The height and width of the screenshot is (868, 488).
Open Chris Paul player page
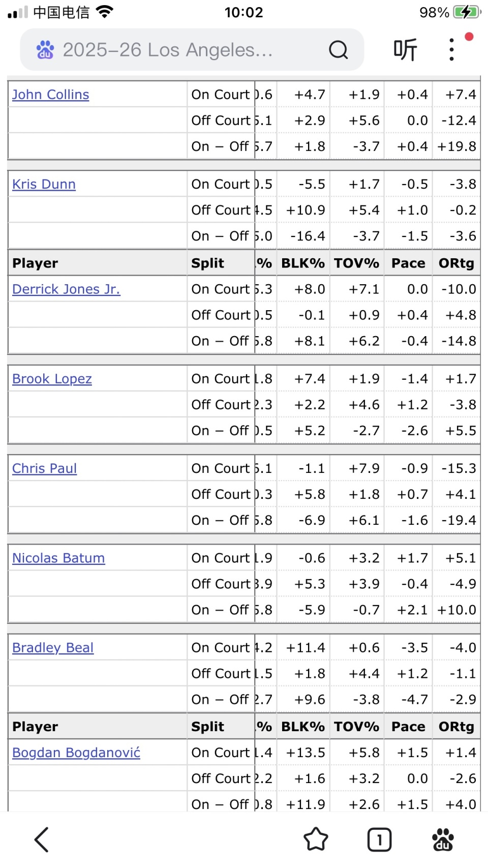click(x=45, y=468)
